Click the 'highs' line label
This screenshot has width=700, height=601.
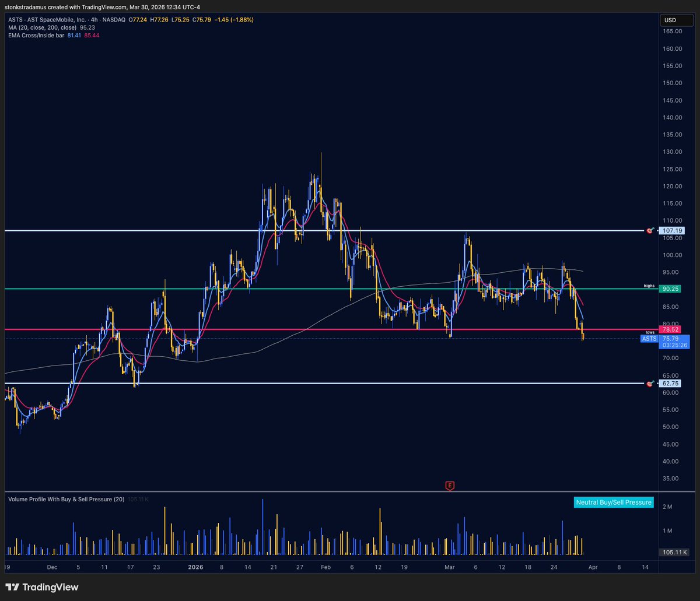[650, 286]
